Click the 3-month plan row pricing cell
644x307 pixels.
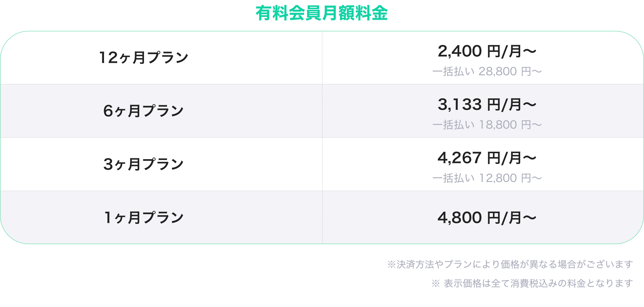tap(483, 164)
